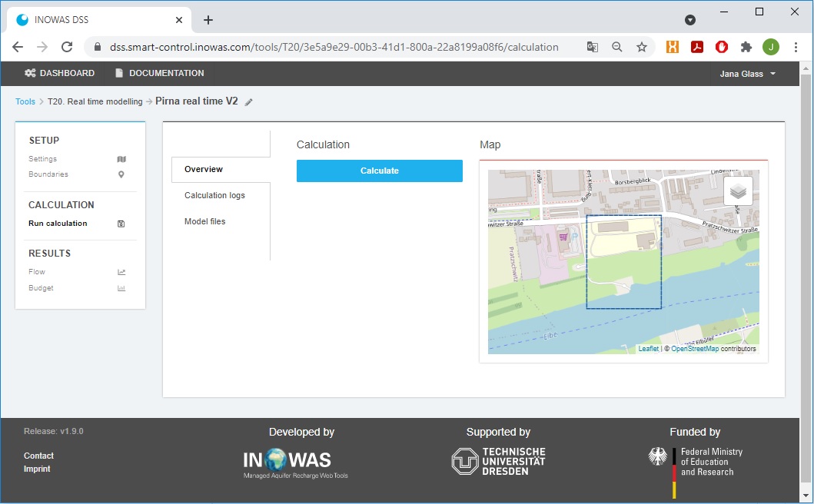814x504 pixels.
Task: Click the Budget bar chart icon
Action: coord(121,288)
